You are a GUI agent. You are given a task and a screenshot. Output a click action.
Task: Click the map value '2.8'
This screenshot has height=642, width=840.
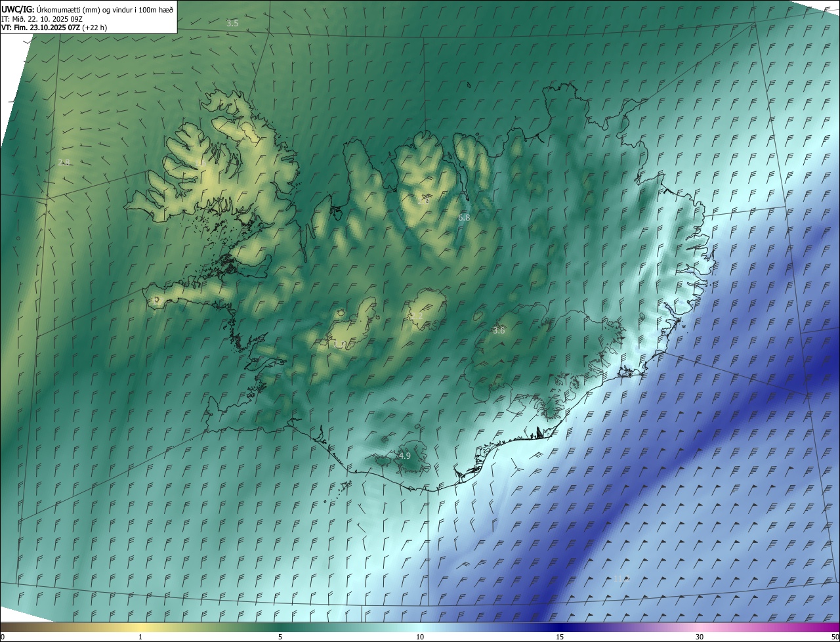click(64, 162)
